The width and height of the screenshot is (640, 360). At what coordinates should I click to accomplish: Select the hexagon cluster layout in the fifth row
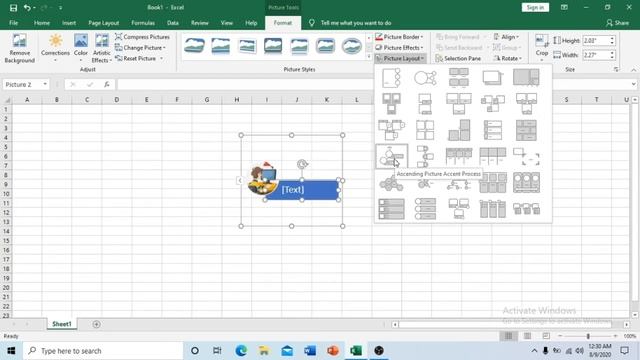click(391, 184)
